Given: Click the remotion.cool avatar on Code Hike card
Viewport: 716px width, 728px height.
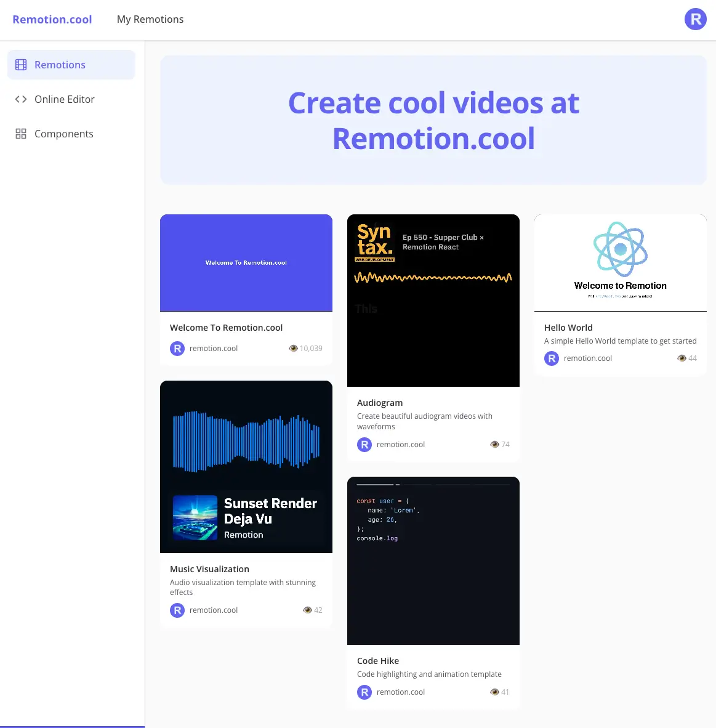Looking at the screenshot, I should tap(364, 692).
